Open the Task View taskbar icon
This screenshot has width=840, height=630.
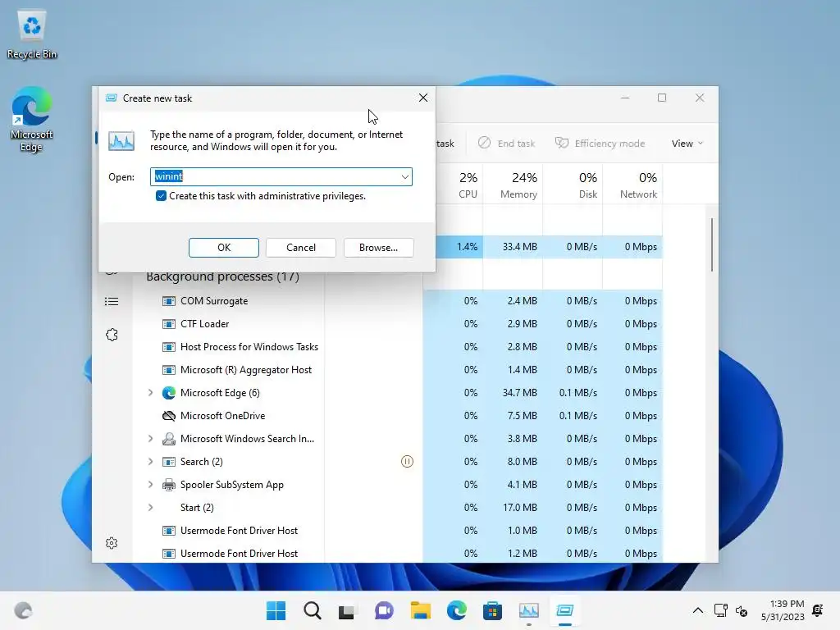347,610
